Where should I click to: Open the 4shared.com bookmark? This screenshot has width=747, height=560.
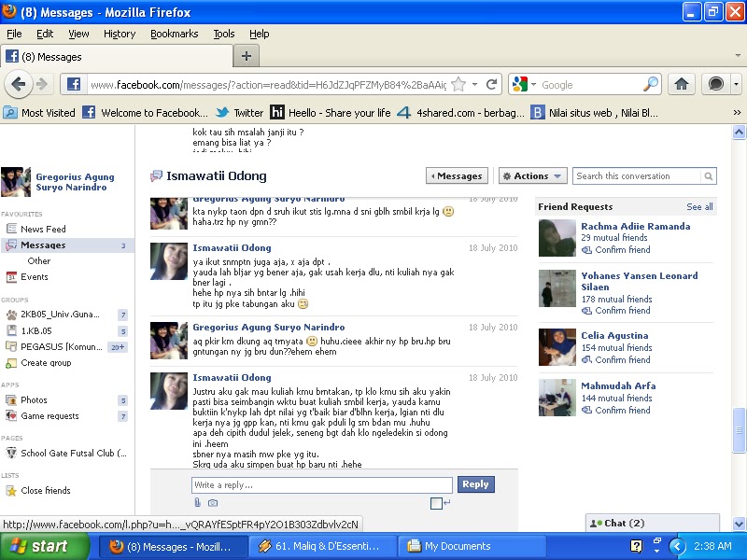point(460,113)
